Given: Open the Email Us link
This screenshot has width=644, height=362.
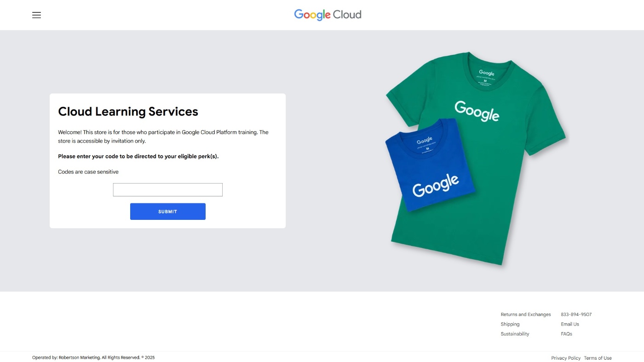Looking at the screenshot, I should [x=570, y=324].
